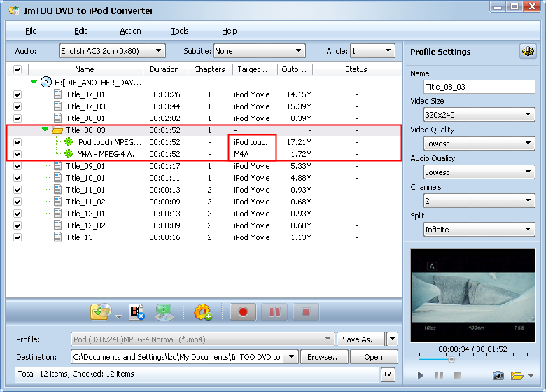This screenshot has height=392, width=546.
Task: Play the preview video
Action: pyautogui.click(x=420, y=376)
